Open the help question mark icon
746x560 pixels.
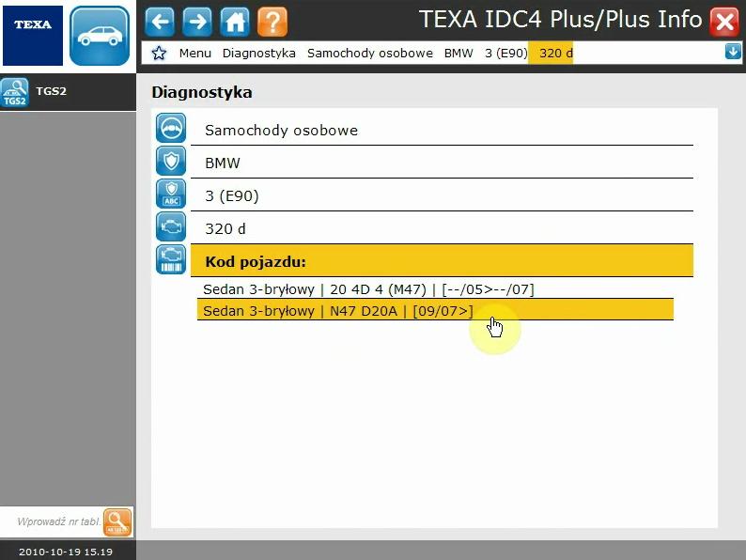click(x=272, y=21)
